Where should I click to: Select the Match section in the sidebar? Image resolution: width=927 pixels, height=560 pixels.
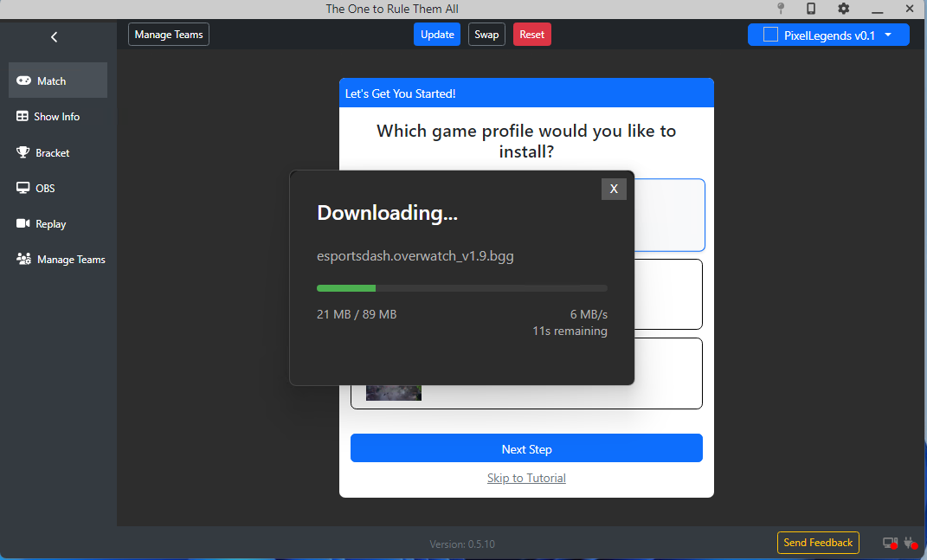57,80
